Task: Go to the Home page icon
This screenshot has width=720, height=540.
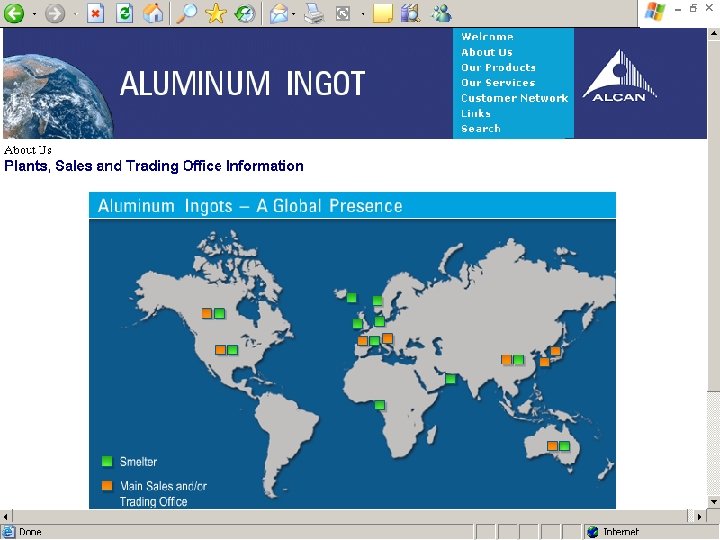Action: 153,13
